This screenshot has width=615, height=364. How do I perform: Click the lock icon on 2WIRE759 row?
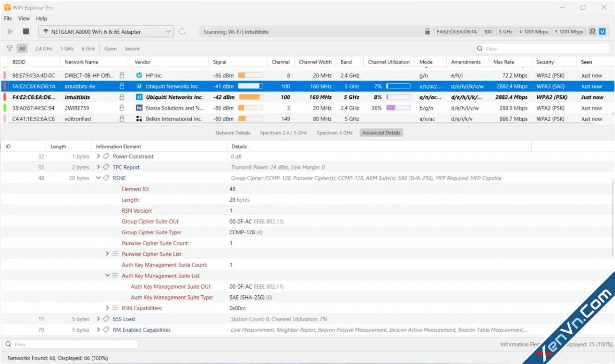tap(122, 108)
